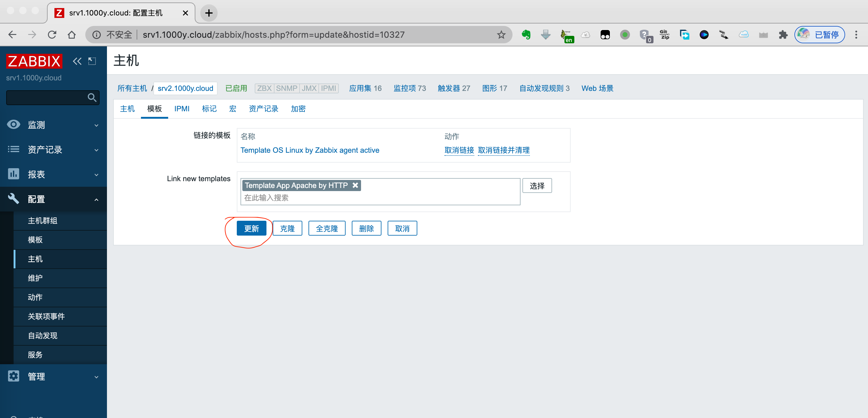
Task: Open 动作 in sidebar
Action: pos(60,297)
